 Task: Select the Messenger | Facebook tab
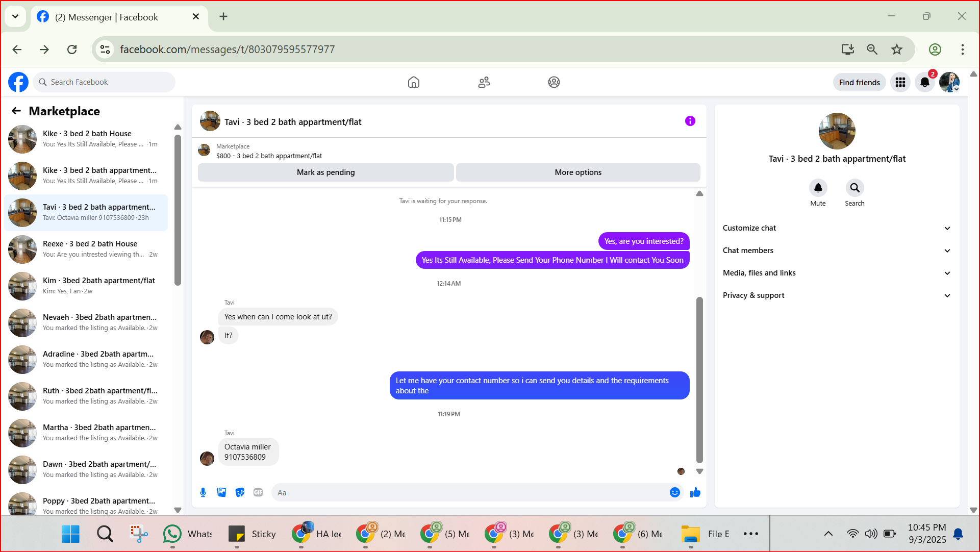(119, 17)
